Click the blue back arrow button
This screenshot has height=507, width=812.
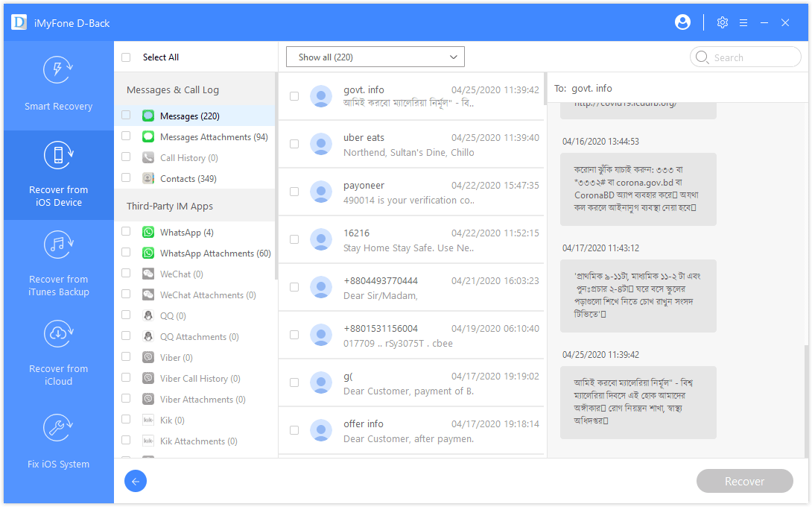136,481
